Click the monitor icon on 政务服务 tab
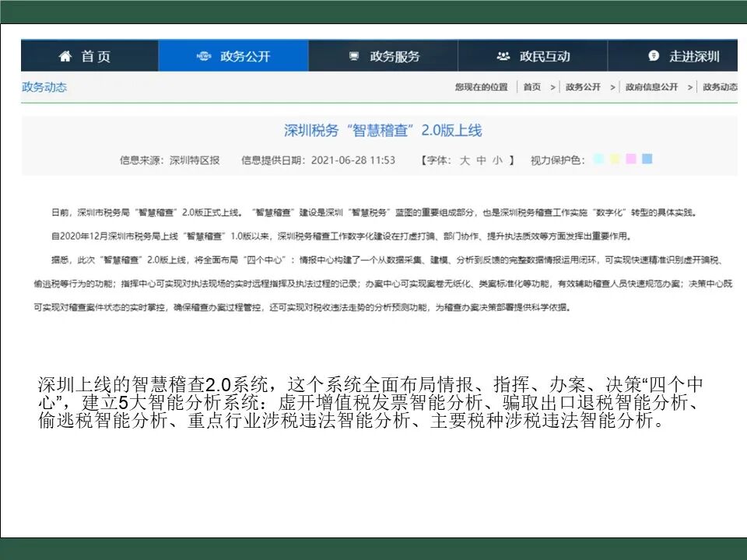747x560 pixels. [353, 55]
